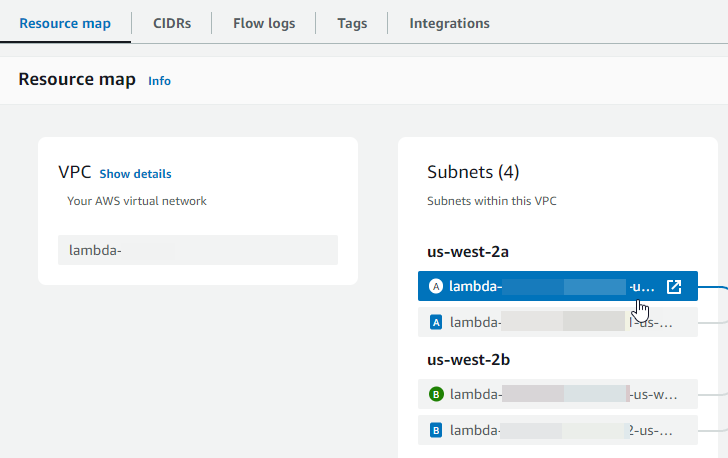Click the us-west-2b availability zone label
Viewport: 728px width, 458px height.
(469, 359)
